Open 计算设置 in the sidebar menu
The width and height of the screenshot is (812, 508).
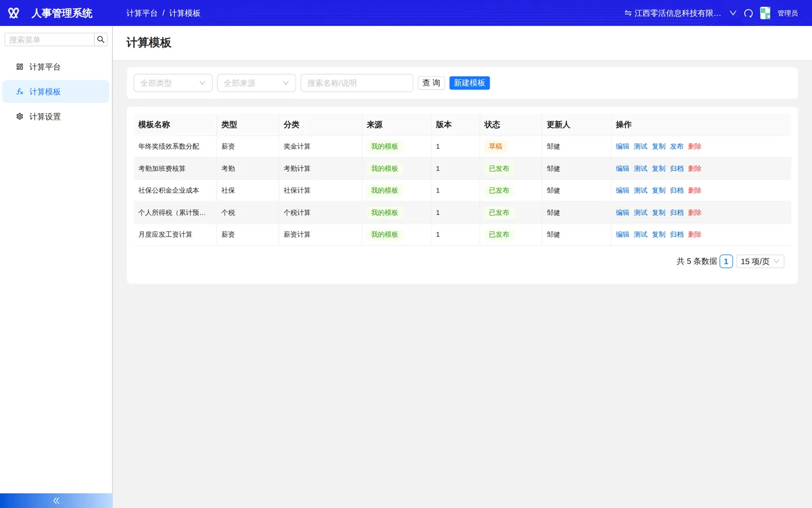pyautogui.click(x=56, y=116)
